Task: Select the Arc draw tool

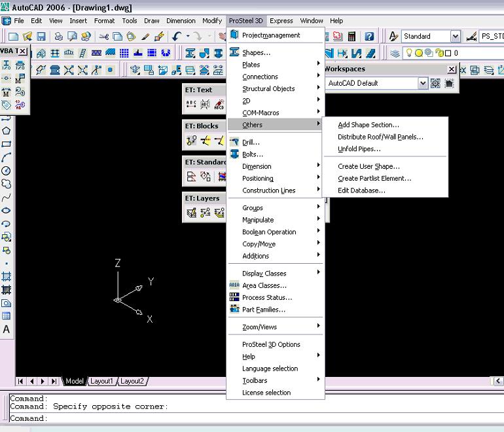Action: (6, 157)
